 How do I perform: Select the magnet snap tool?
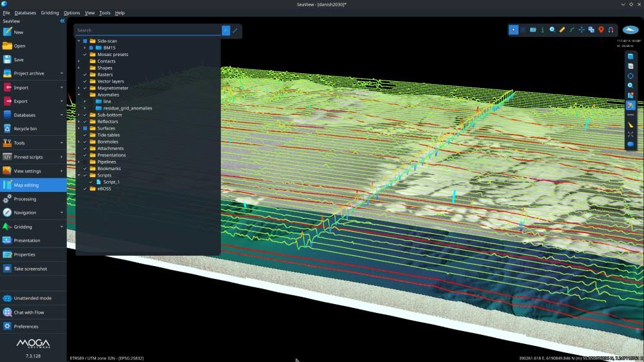click(x=611, y=30)
